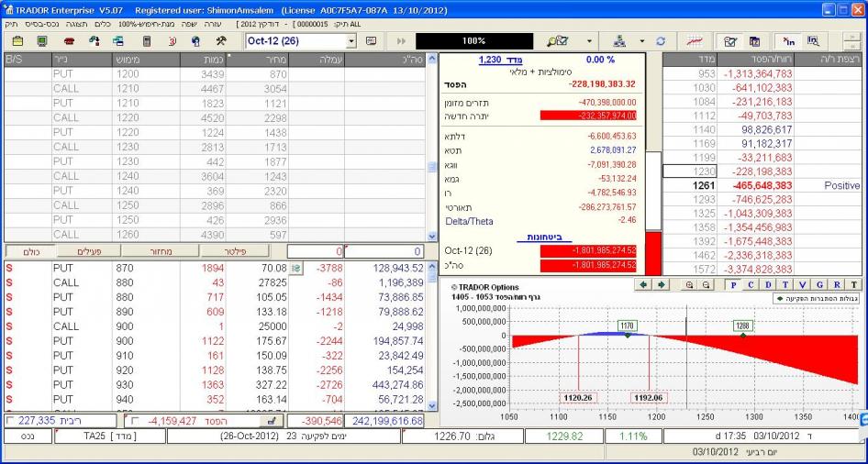Open the Oct-12 (26) expiry dropdown
Image resolution: width=868 pixels, height=464 pixels.
coord(351,41)
